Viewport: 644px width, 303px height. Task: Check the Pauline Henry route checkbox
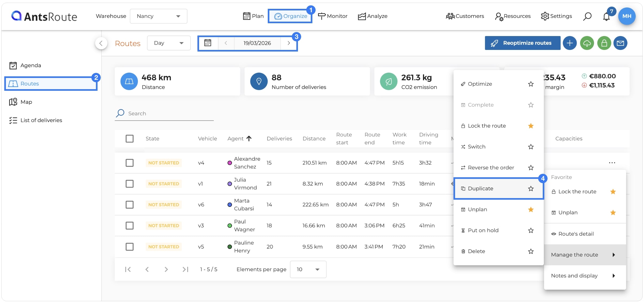point(130,247)
